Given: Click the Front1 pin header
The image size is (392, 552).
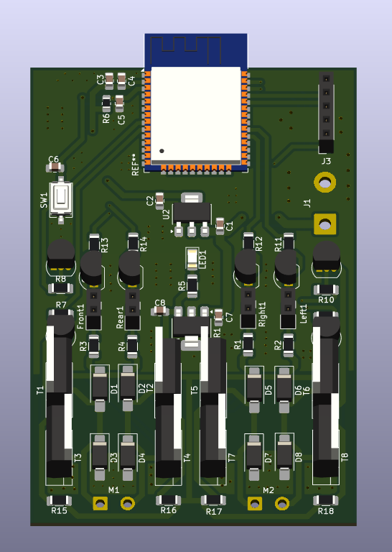Looking at the screenshot, I should coord(94,310).
